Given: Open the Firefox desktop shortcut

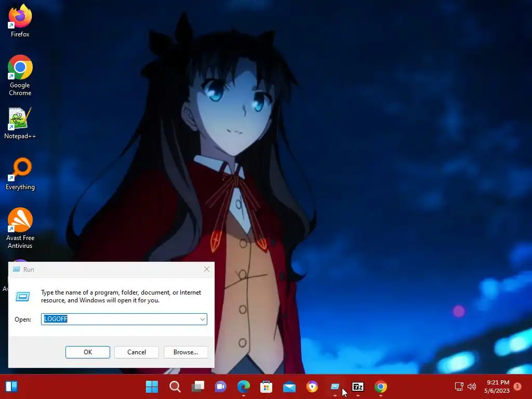Looking at the screenshot, I should click(20, 20).
